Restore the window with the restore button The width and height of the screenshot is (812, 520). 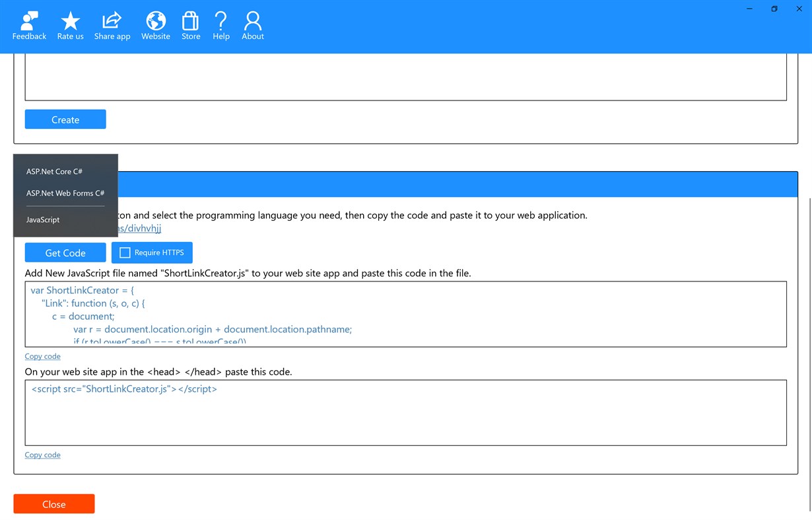point(774,9)
